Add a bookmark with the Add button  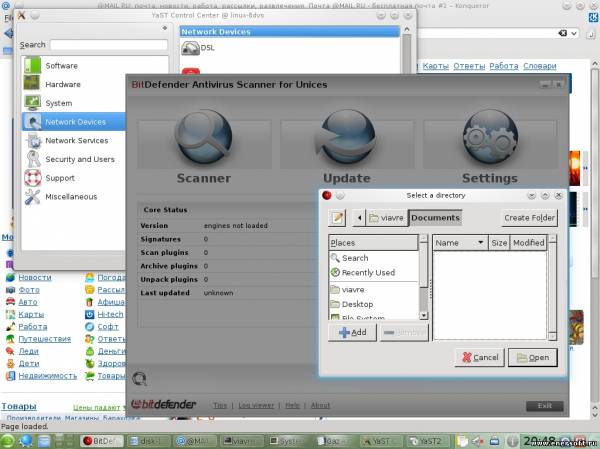[x=352, y=332]
